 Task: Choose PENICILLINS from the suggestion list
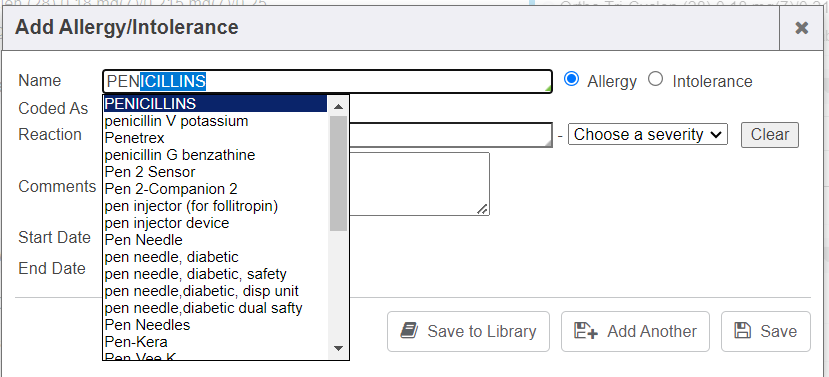click(x=215, y=104)
